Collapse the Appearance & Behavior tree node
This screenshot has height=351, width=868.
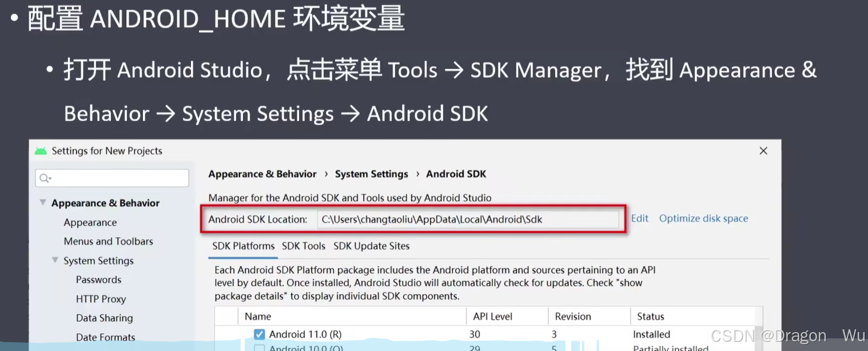tap(43, 202)
